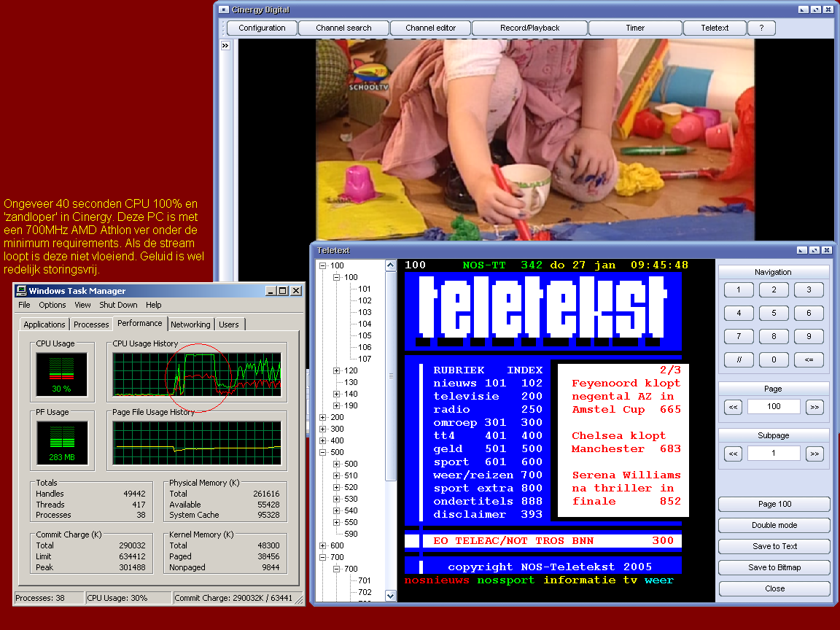Close the Teletext panel with Close button

point(774,588)
